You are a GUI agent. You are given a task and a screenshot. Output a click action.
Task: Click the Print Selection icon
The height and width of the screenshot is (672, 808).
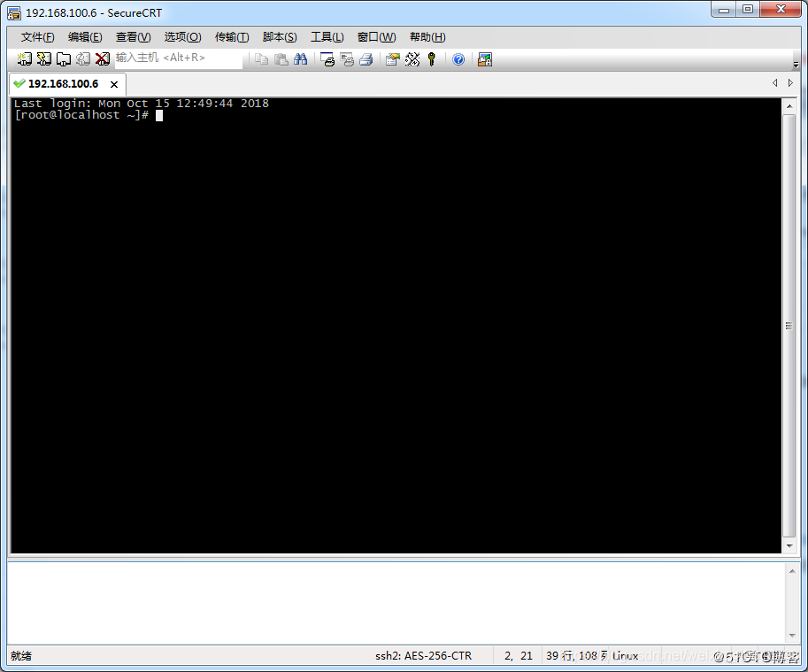347,59
